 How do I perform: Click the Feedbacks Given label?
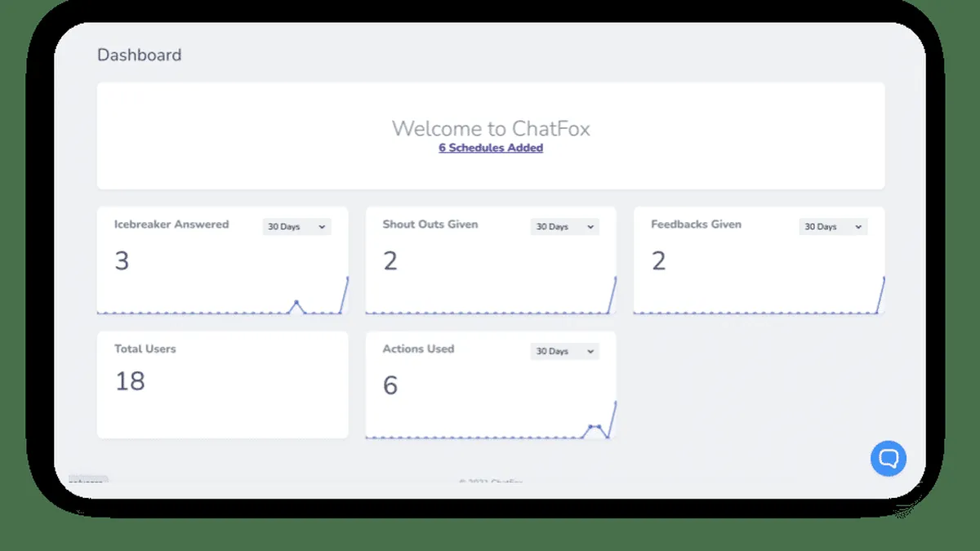click(x=697, y=224)
